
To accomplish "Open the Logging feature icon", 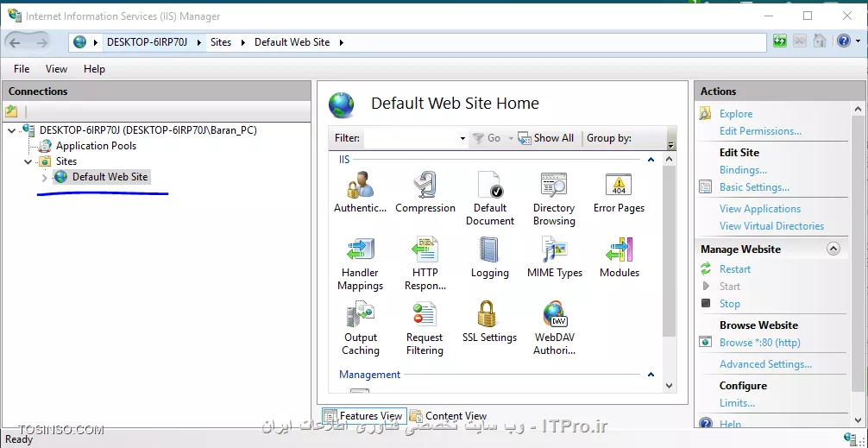I will [490, 256].
